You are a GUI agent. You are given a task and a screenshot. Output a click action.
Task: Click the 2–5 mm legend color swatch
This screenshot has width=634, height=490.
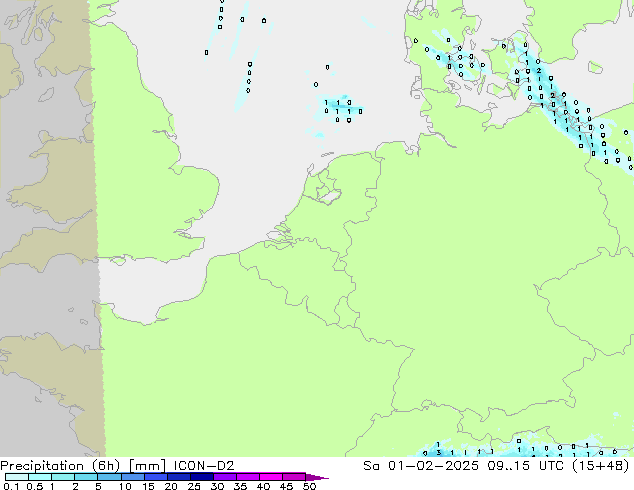pyautogui.click(x=86, y=477)
